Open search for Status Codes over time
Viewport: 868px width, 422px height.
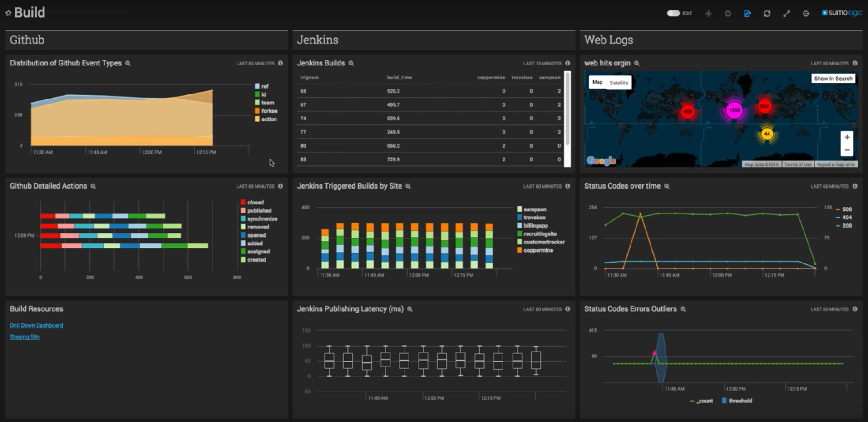click(666, 186)
